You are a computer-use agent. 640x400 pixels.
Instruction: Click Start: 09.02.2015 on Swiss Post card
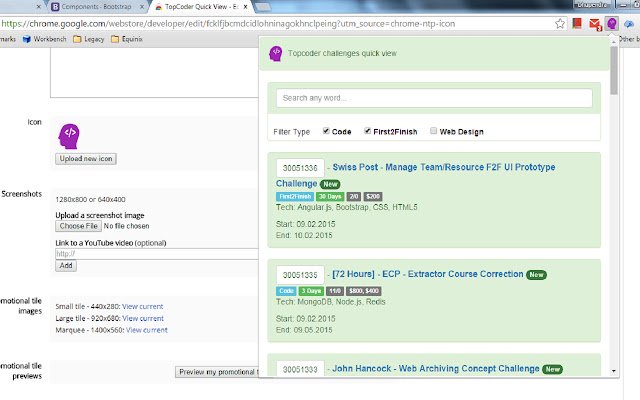point(306,224)
